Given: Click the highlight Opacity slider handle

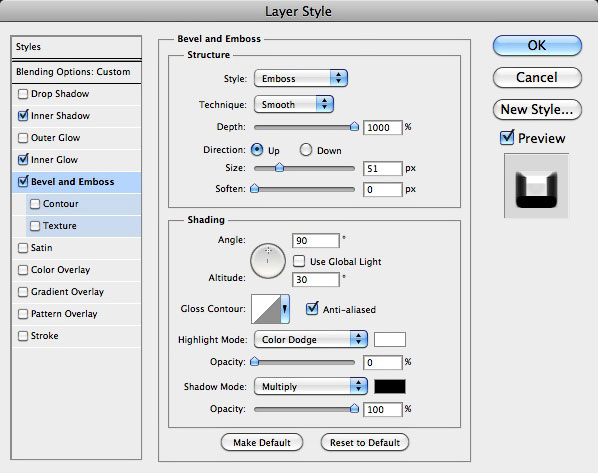Looking at the screenshot, I should (x=254, y=361).
